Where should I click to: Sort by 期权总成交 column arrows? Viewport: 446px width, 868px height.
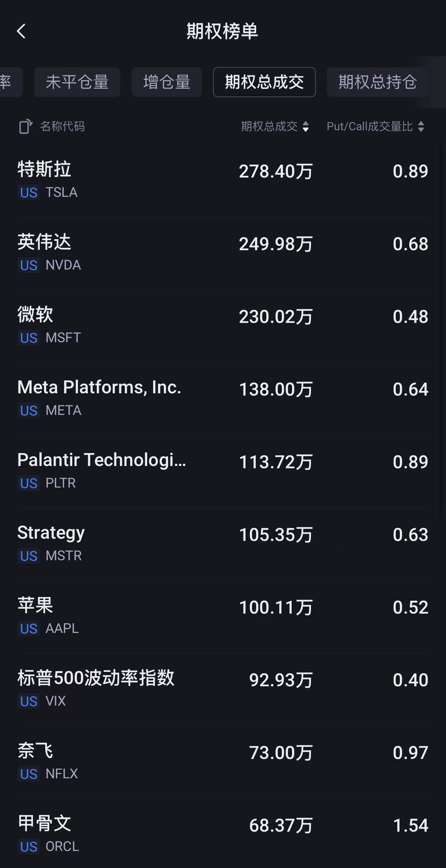[306, 126]
